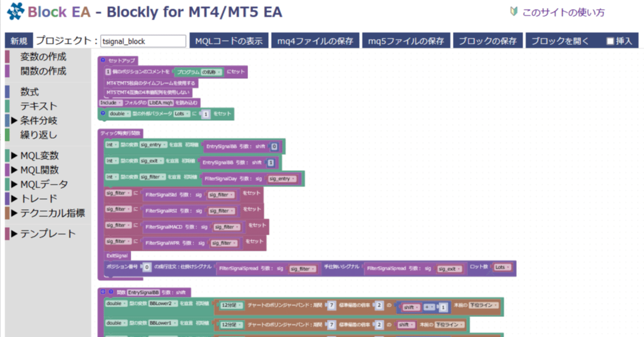Click the Block EA puzzle-piece logo icon
The image size is (644, 337).
point(14,11)
